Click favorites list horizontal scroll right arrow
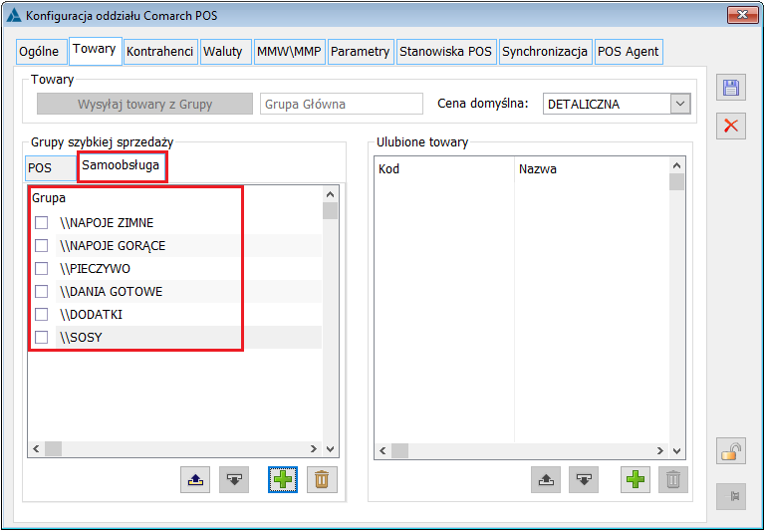Screen dimensions: 766x532 point(660,451)
